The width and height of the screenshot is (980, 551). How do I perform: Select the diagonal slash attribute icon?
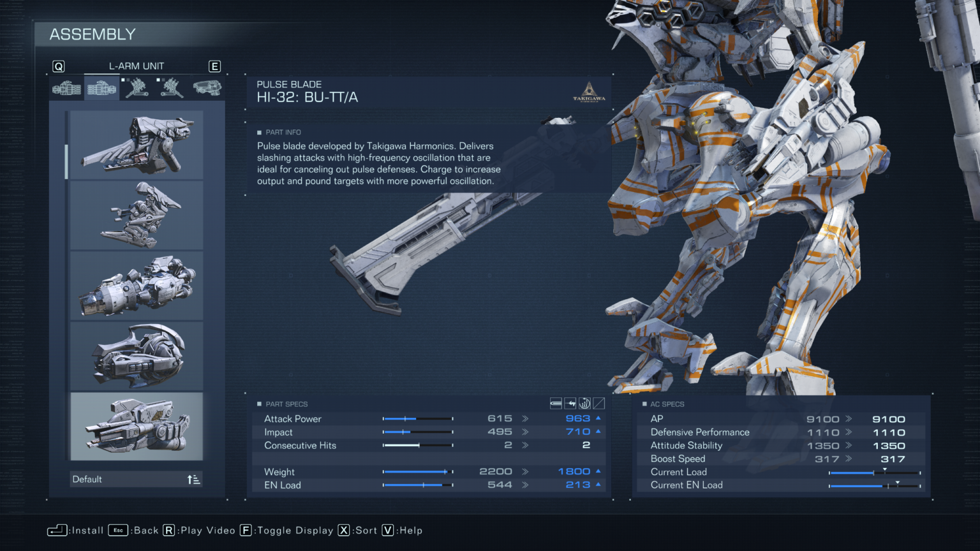click(x=598, y=403)
